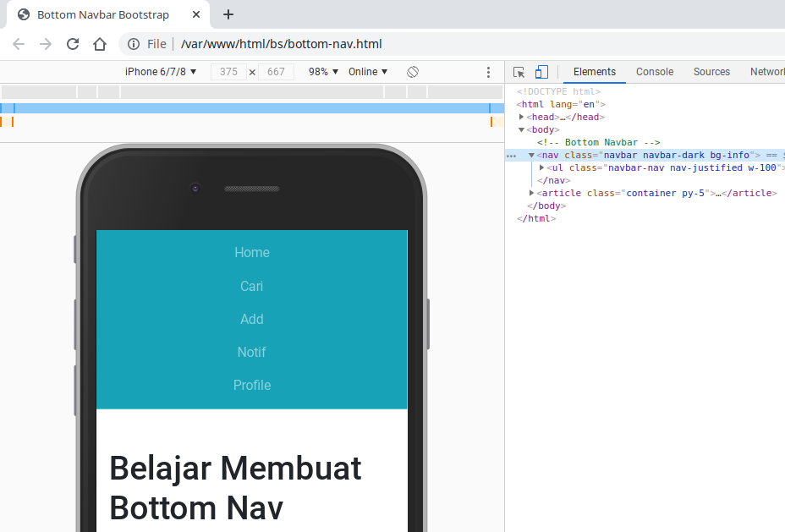The height and width of the screenshot is (532, 785).
Task: Click the rotate orientation icon in device toolbar
Action: pos(412,72)
